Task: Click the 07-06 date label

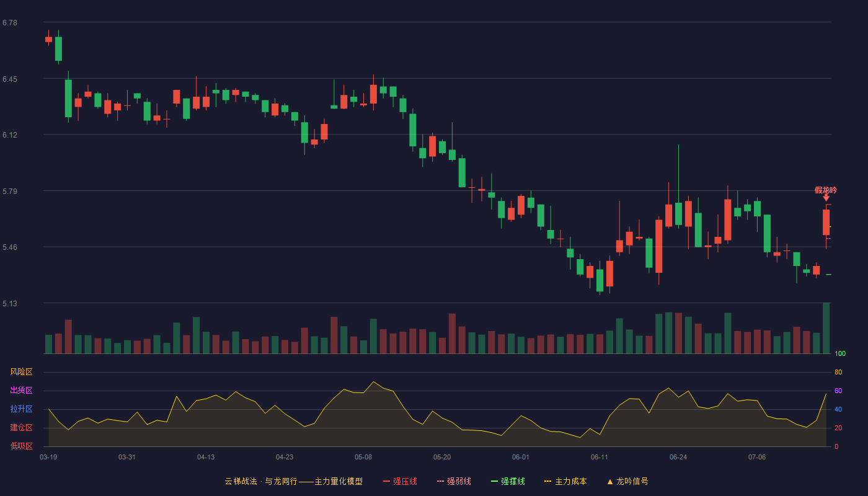Action: tap(757, 457)
